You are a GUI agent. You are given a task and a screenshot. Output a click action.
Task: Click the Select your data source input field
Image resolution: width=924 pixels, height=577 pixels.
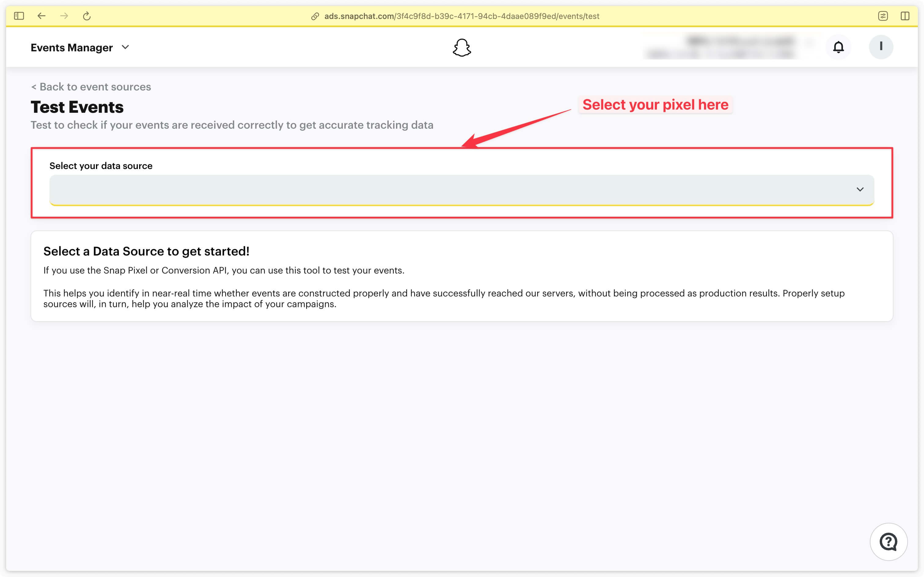pos(461,189)
